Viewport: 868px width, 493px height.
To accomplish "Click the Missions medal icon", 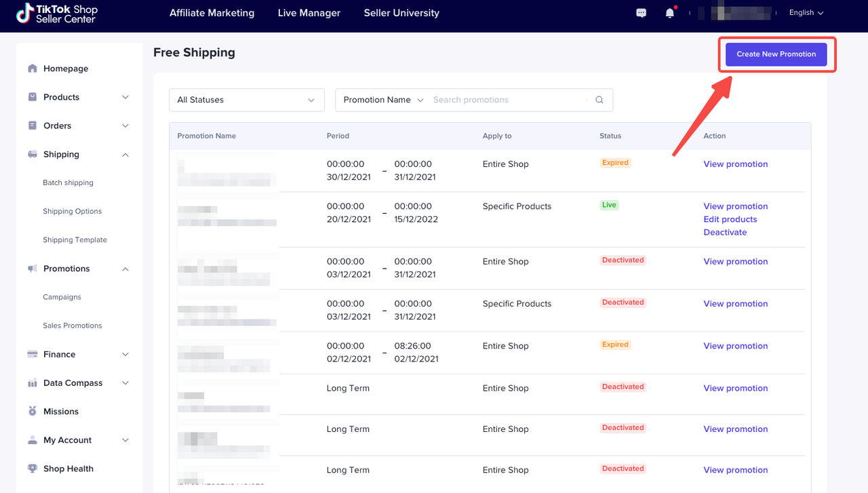I will pos(33,412).
